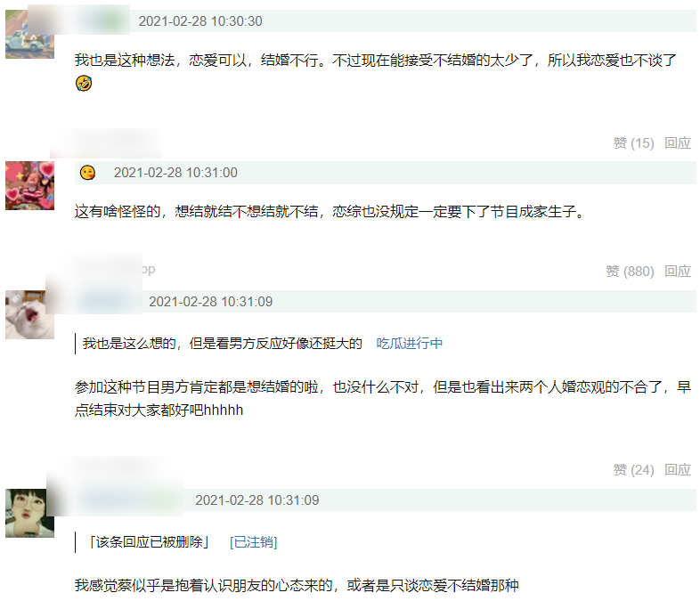Viewport: 700px width, 601px height.
Task: Like the comment with 15 likes
Action: click(633, 142)
